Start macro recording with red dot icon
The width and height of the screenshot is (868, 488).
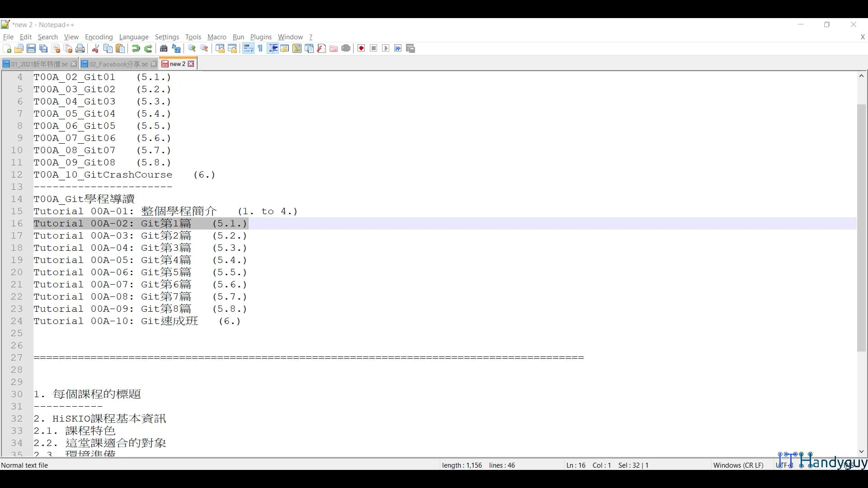361,49
